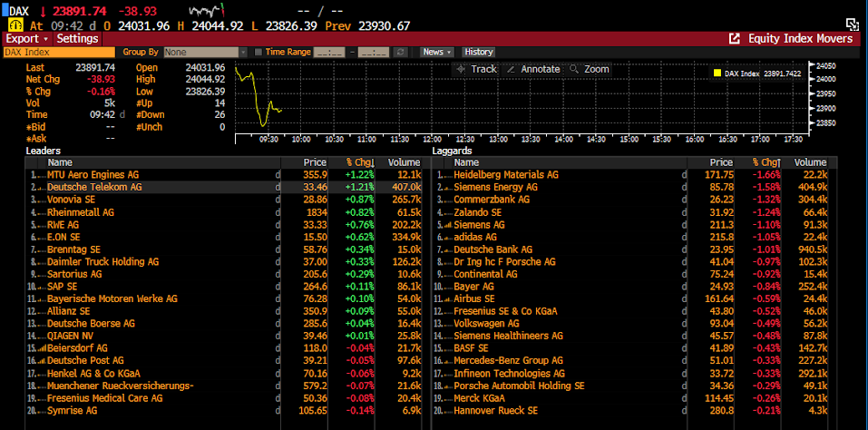Sort Laggards by Name column header
This screenshot has width=868, height=430.
pyautogui.click(x=466, y=162)
